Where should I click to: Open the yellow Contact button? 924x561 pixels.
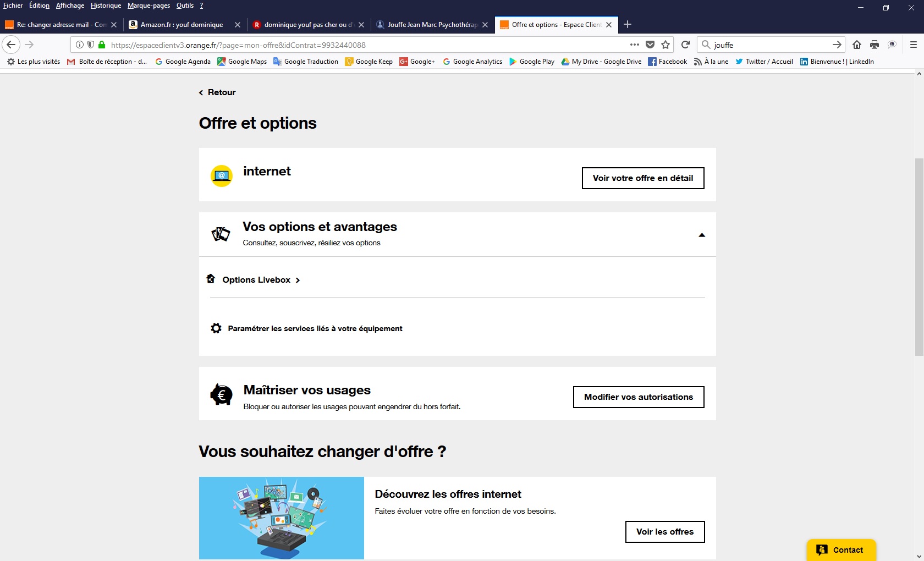tap(842, 550)
